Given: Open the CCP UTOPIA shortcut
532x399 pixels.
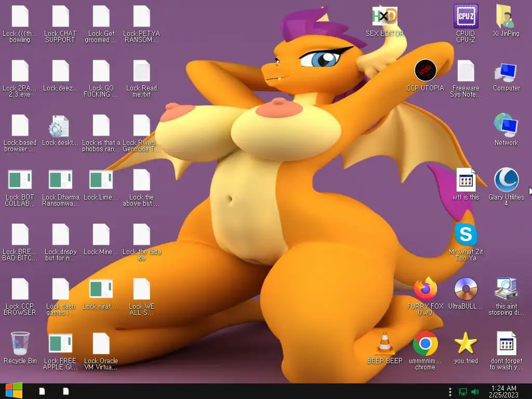Looking at the screenshot, I should (425, 71).
